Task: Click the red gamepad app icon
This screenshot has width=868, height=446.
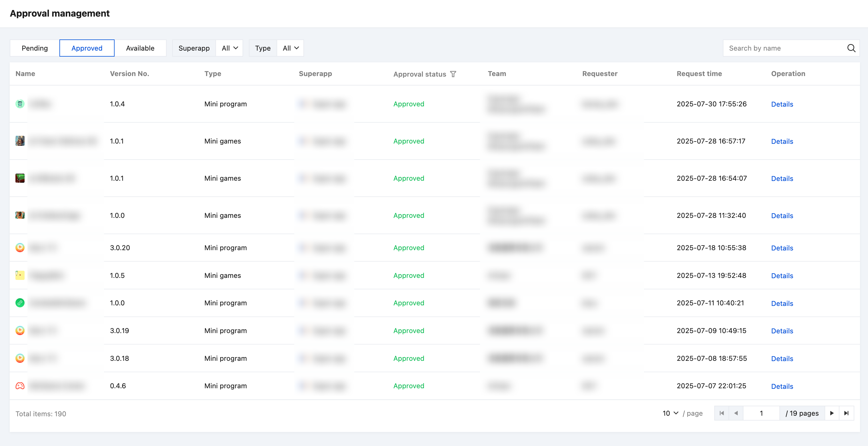Action: [20, 386]
